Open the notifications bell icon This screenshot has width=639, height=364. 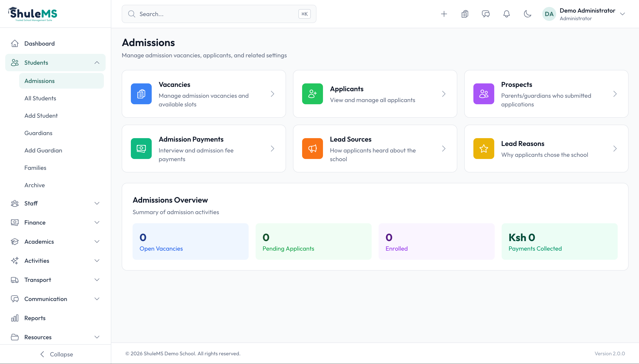(506, 14)
